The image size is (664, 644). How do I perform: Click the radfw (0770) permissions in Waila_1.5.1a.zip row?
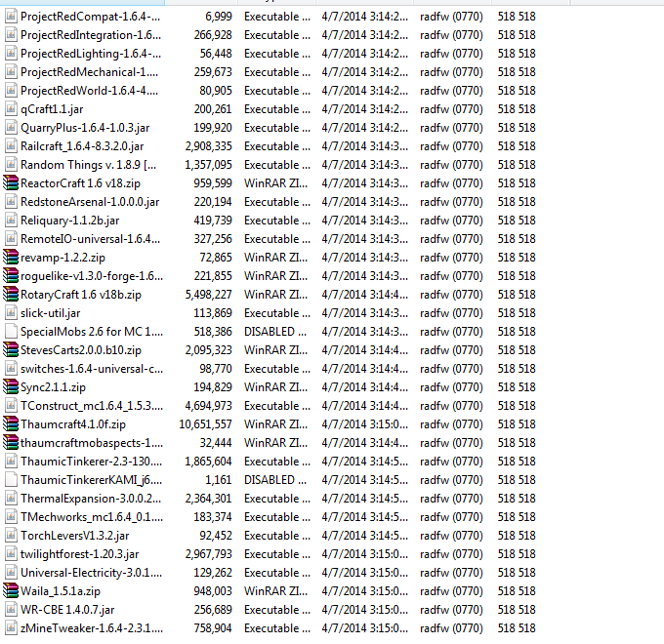click(x=451, y=590)
